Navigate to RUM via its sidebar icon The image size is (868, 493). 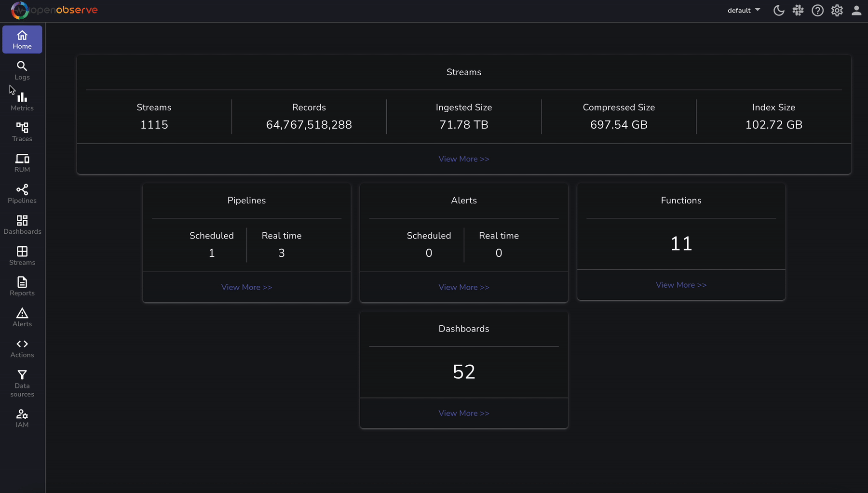coord(22,162)
